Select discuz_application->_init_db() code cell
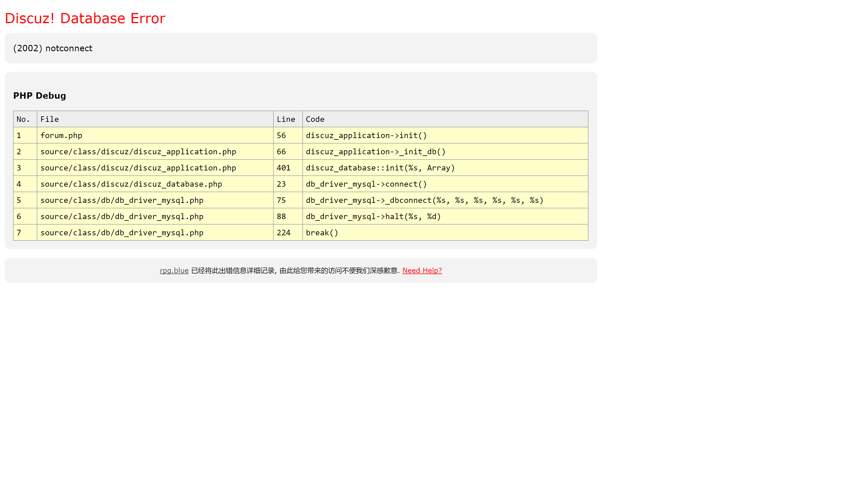The image size is (868, 503). point(445,152)
